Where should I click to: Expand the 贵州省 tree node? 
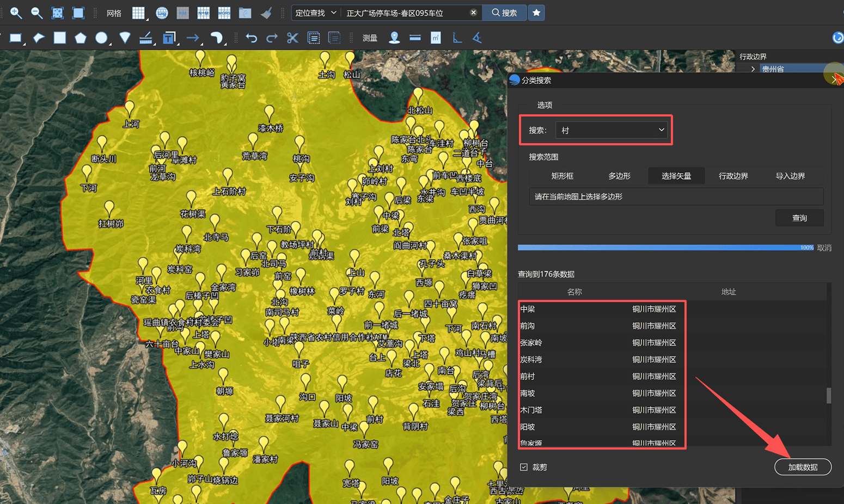[x=753, y=69]
